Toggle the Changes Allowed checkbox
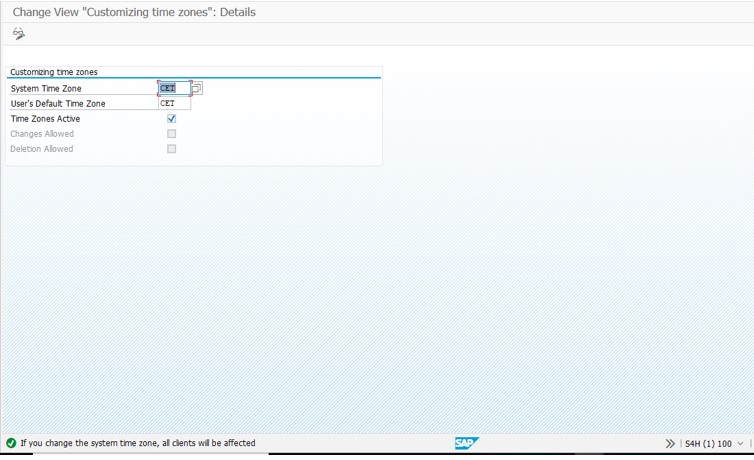This screenshot has height=460, width=754. tap(172, 134)
